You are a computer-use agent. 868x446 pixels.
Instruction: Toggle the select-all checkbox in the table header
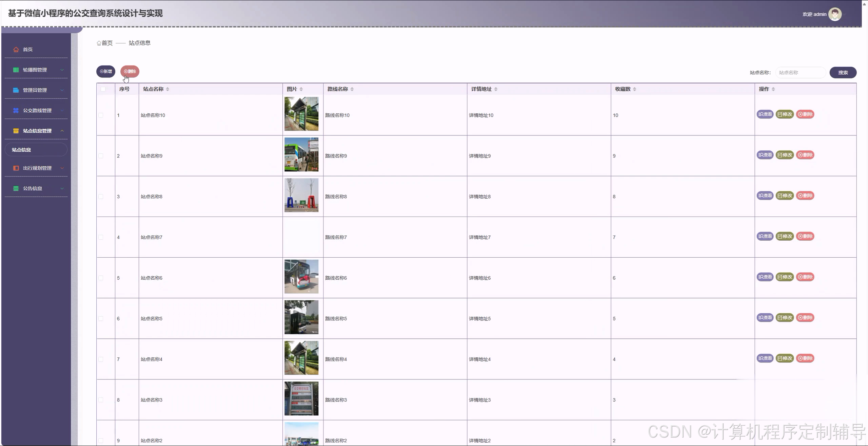(x=103, y=89)
